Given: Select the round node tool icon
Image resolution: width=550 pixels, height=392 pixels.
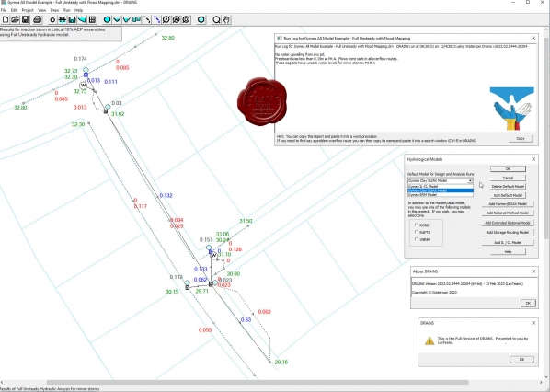Looking at the screenshot, I should (107, 19).
